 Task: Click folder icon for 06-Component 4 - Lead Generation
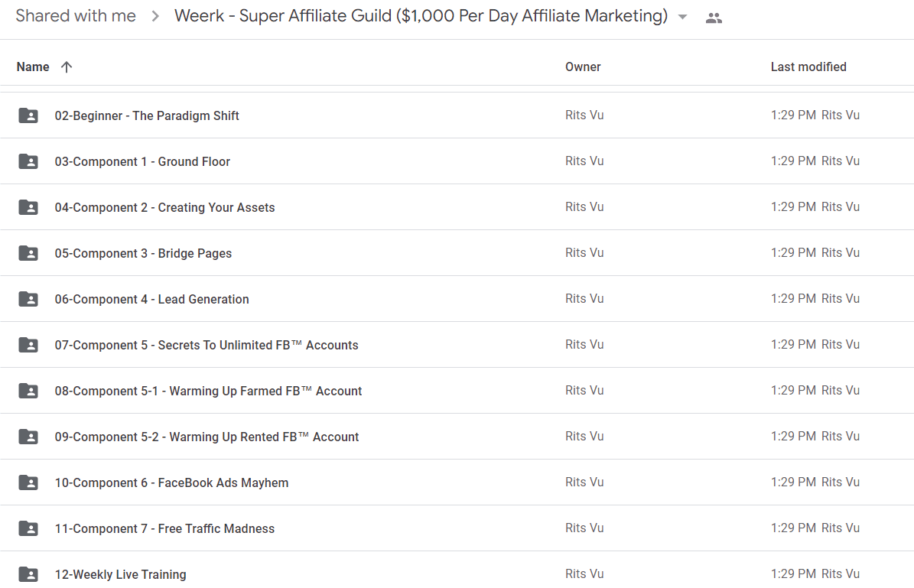28,299
